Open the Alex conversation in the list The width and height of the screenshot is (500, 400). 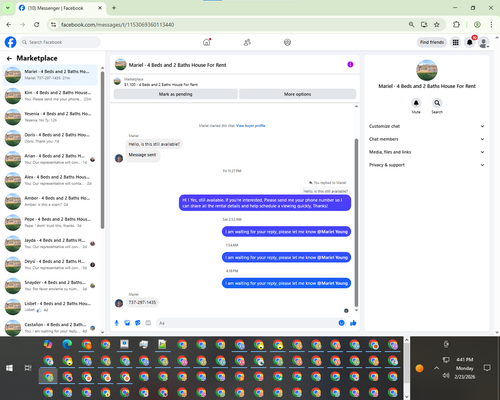point(50,180)
